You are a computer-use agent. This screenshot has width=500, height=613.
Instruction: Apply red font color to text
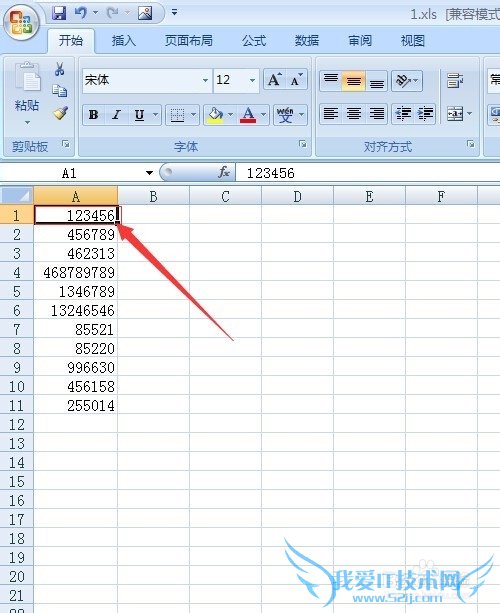(x=248, y=115)
